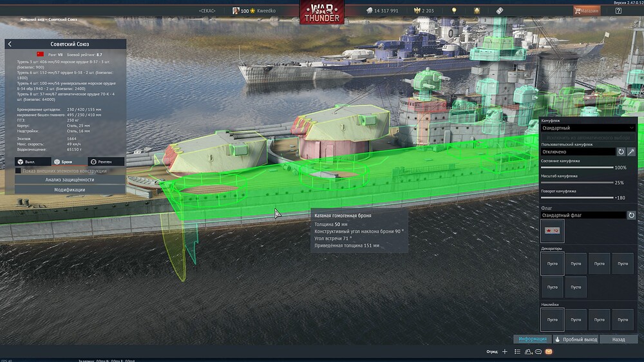
Task: Select the fourth Декораторы slot in top row
Action: point(623,264)
